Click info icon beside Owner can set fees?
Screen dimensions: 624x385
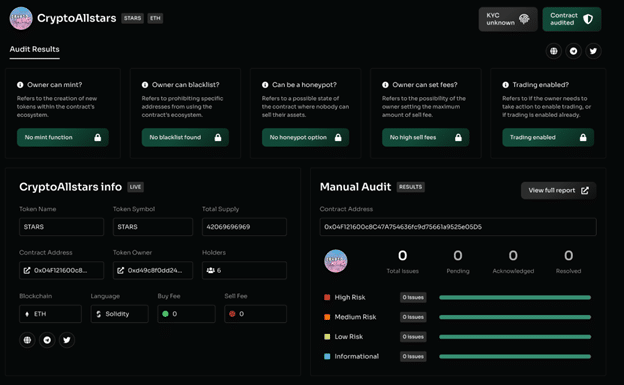tap(385, 85)
